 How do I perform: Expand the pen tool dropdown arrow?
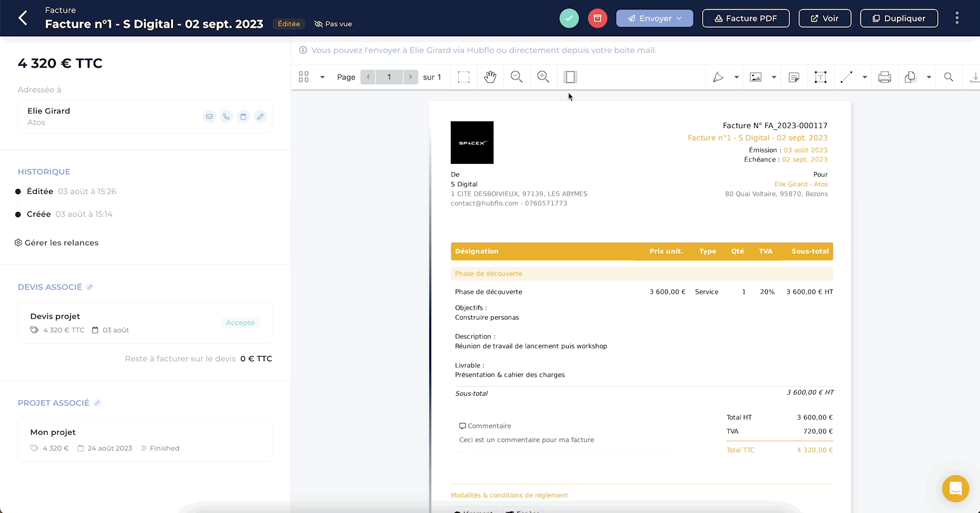[736, 77]
